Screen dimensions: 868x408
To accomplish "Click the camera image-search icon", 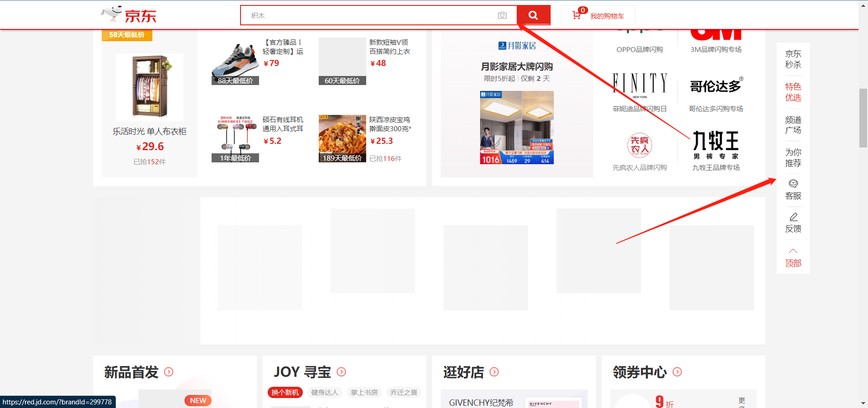I will 502,15.
